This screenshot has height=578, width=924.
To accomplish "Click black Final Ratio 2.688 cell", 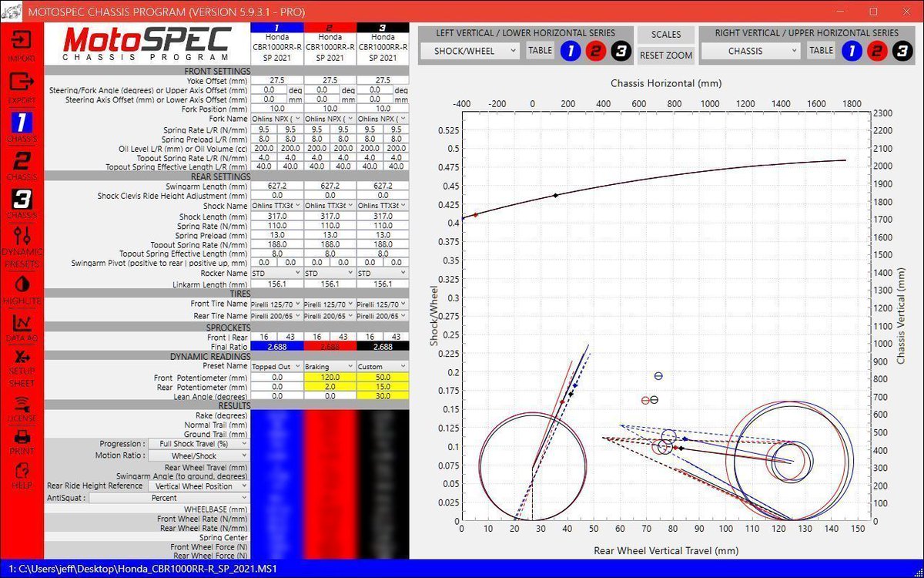I will 383,347.
